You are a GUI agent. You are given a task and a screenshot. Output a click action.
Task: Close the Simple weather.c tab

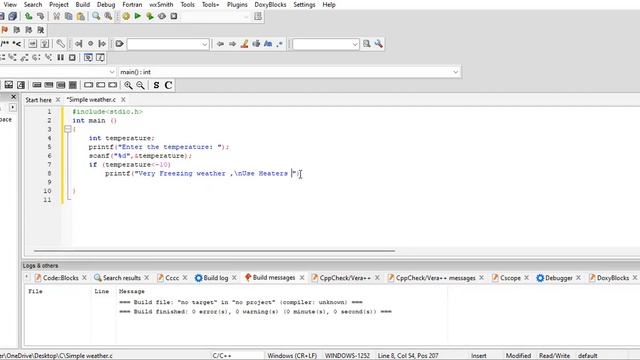click(123, 100)
